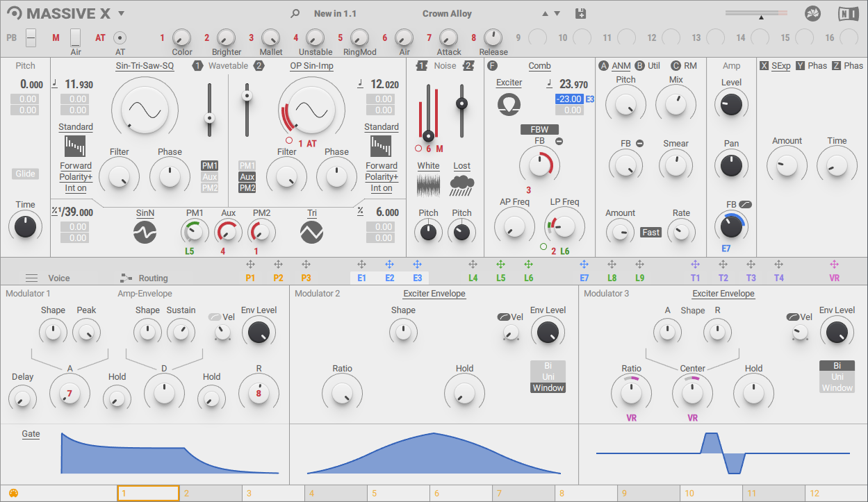
Task: Select Uni mode in Modulator 3
Action: tap(837, 377)
